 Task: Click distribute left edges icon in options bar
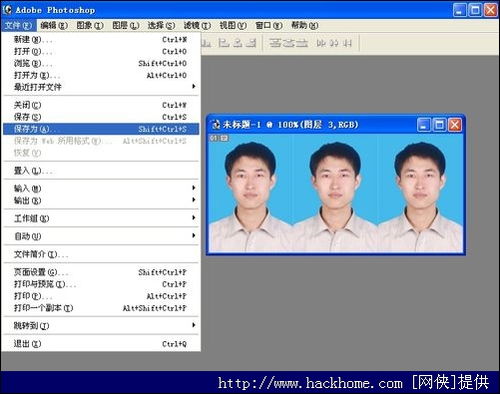[321, 43]
